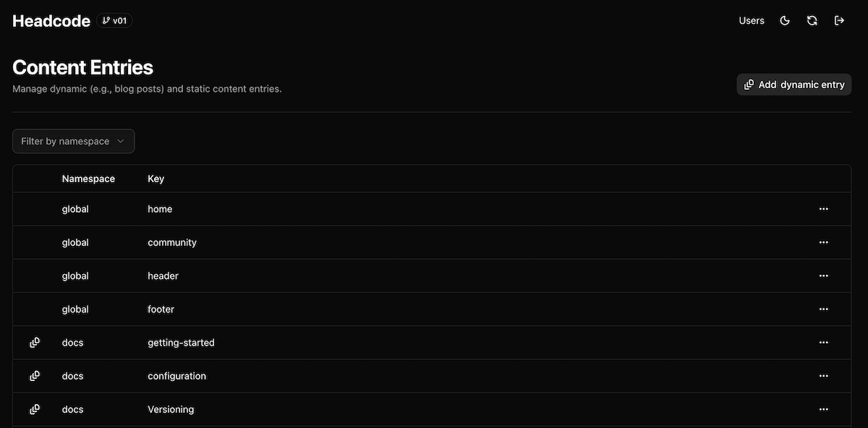Open actions menu for footer entry

pos(823,309)
